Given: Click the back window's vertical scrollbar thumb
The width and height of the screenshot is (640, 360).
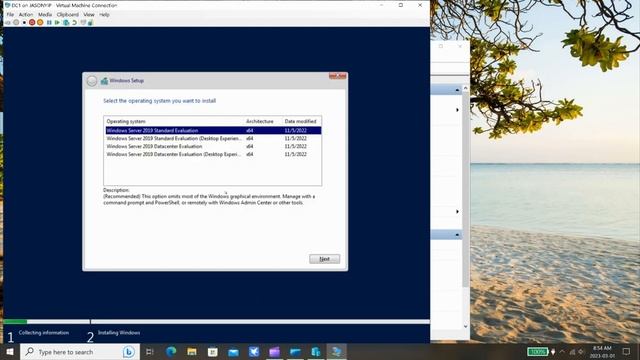Looking at the screenshot, I should click(x=466, y=190).
